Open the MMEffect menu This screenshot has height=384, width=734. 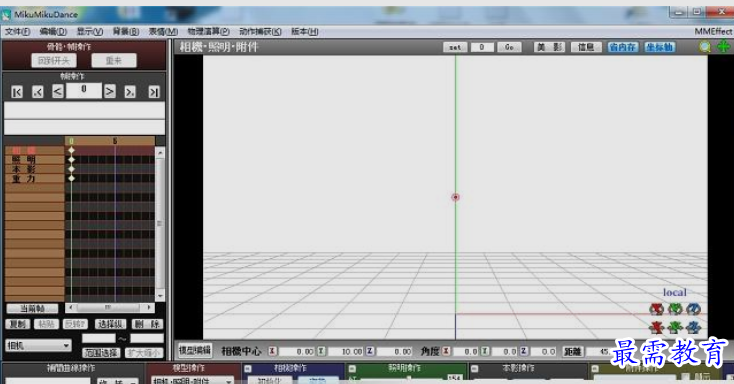point(713,31)
